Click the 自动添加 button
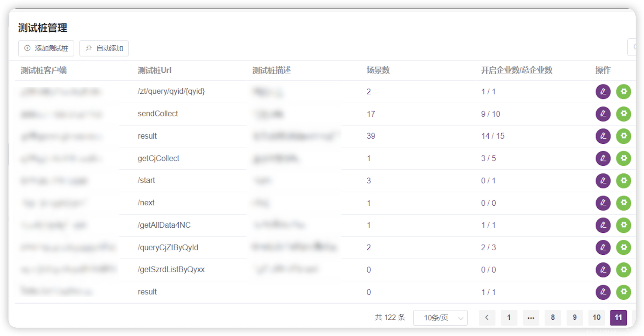 104,48
